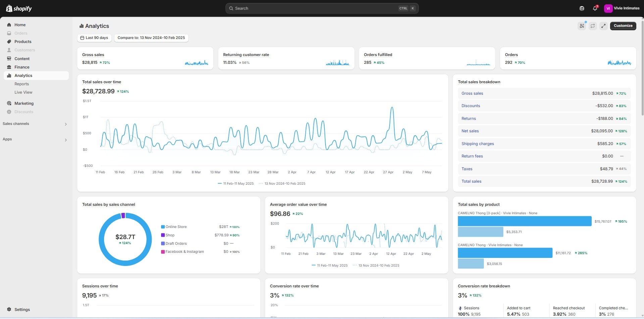
Task: Open the Last 90 days date picker
Action: click(x=94, y=38)
